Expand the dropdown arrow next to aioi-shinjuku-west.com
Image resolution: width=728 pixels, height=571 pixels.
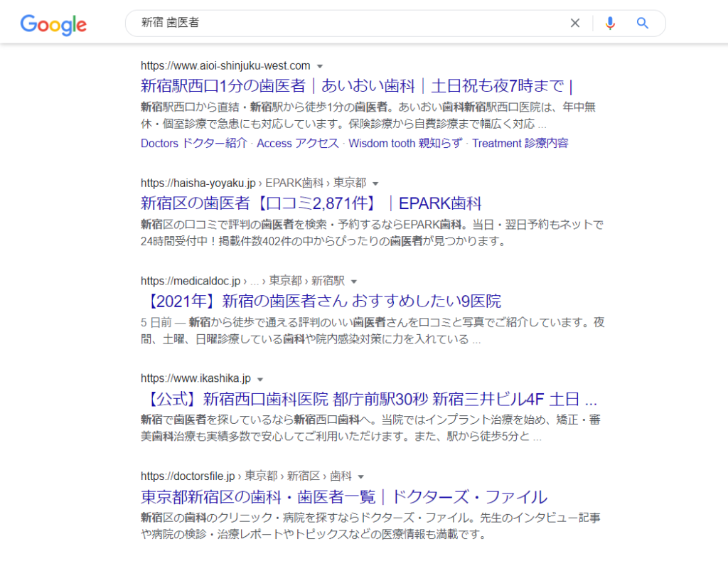(319, 66)
